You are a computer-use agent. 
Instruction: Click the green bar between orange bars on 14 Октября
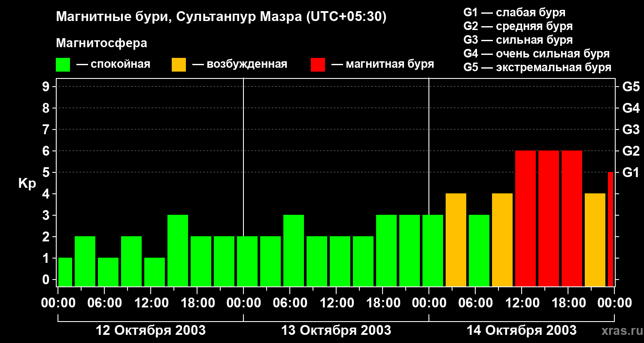(x=479, y=250)
